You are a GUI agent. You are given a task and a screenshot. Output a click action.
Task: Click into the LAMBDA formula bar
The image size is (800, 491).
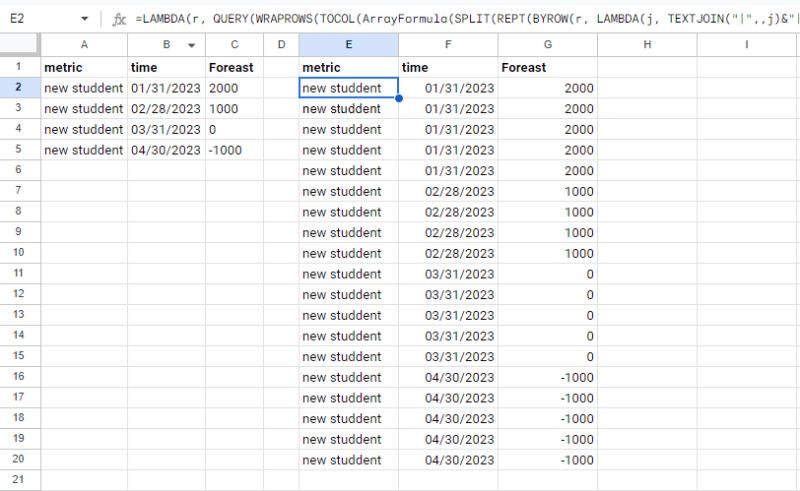pos(467,19)
